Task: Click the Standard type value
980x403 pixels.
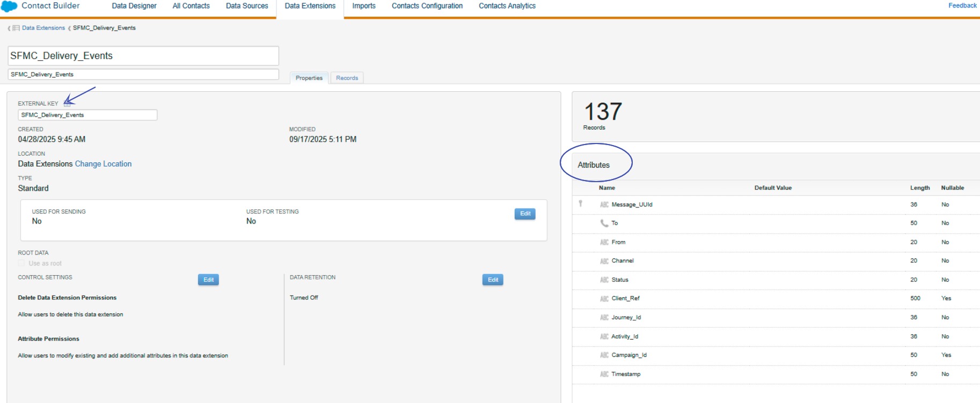Action: click(x=33, y=188)
